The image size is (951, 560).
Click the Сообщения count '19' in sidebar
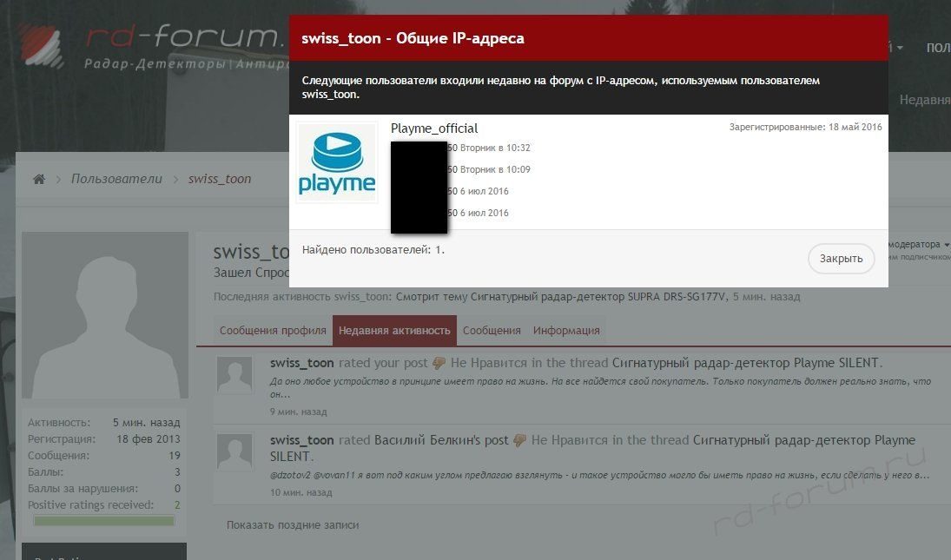(175, 455)
